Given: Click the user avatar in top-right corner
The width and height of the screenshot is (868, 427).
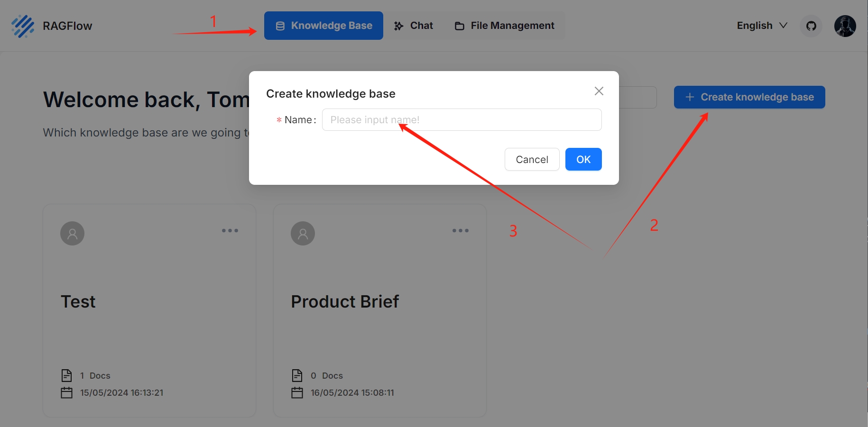Looking at the screenshot, I should coord(845,26).
